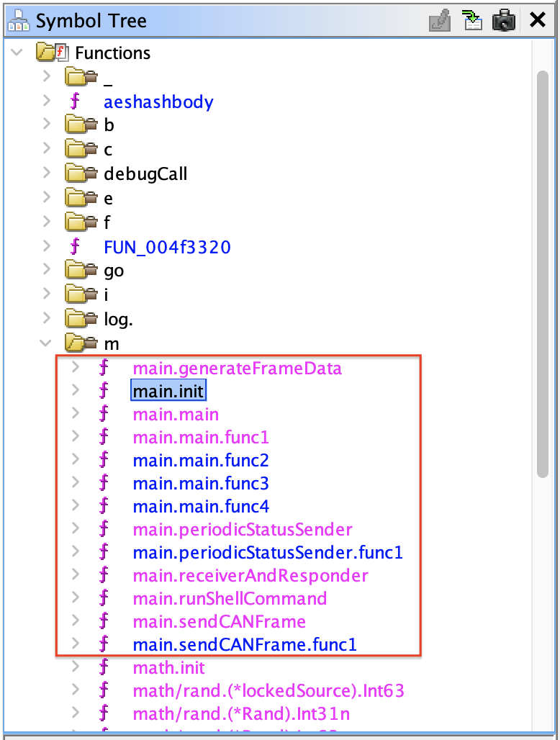Click the main.main.func2 function icon
This screenshot has height=740, width=560.
click(x=104, y=459)
